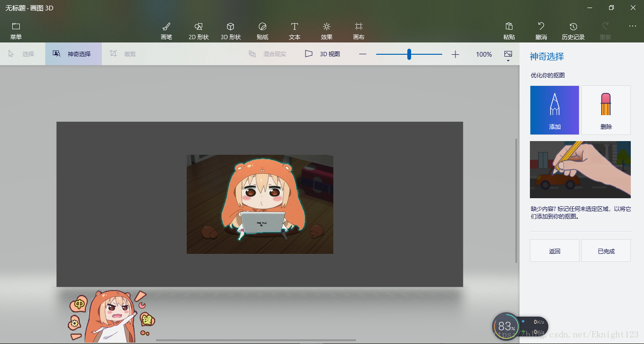Click the zoom in plus button
The image size is (644, 344).
[x=455, y=54]
